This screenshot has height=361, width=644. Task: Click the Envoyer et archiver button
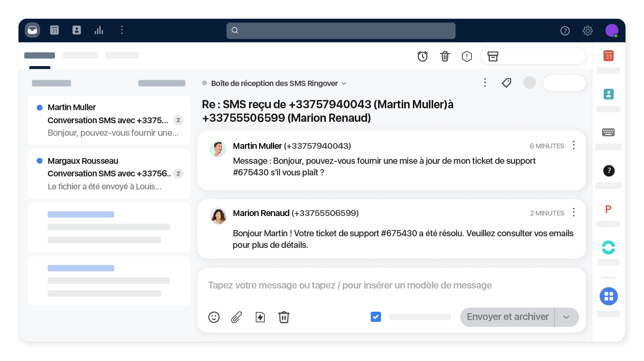507,317
